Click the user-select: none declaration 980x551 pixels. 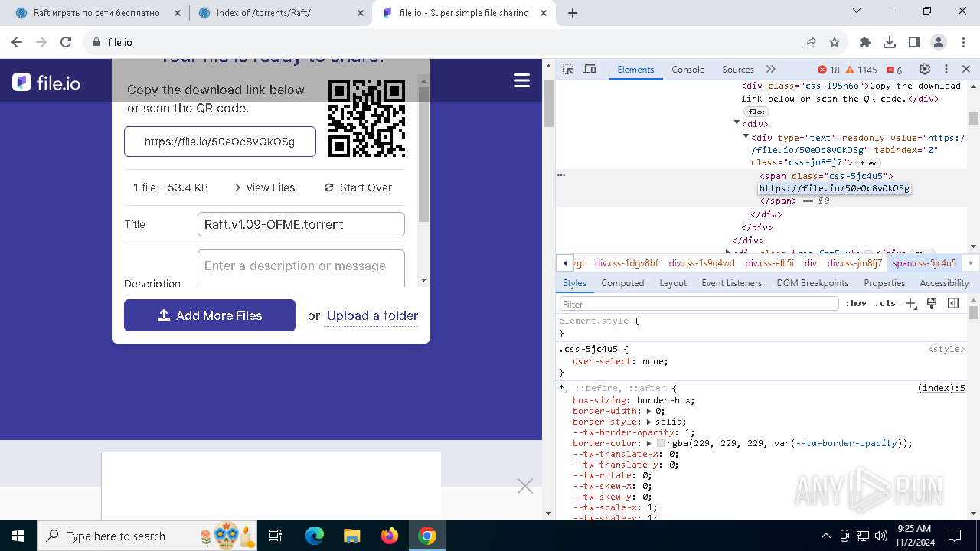pos(620,361)
